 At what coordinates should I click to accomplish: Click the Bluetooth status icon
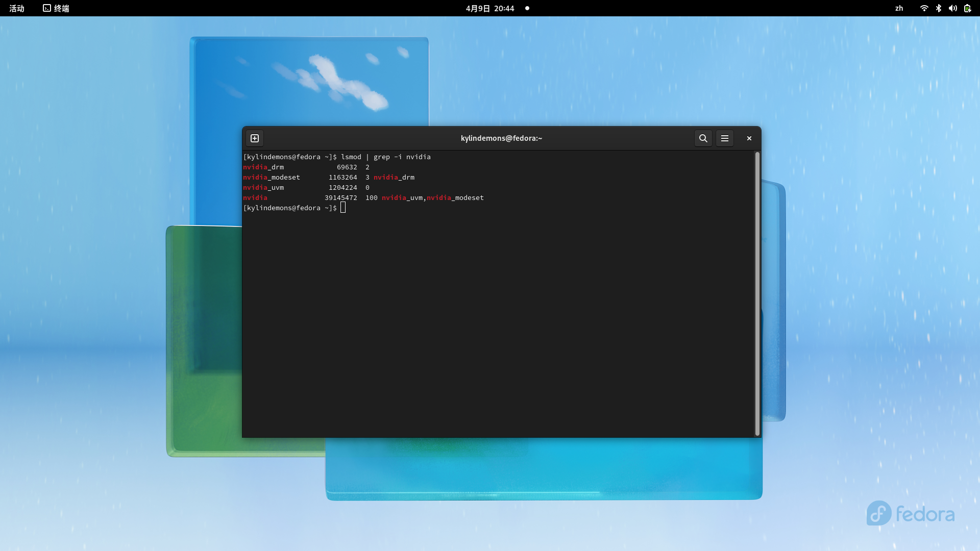(938, 8)
